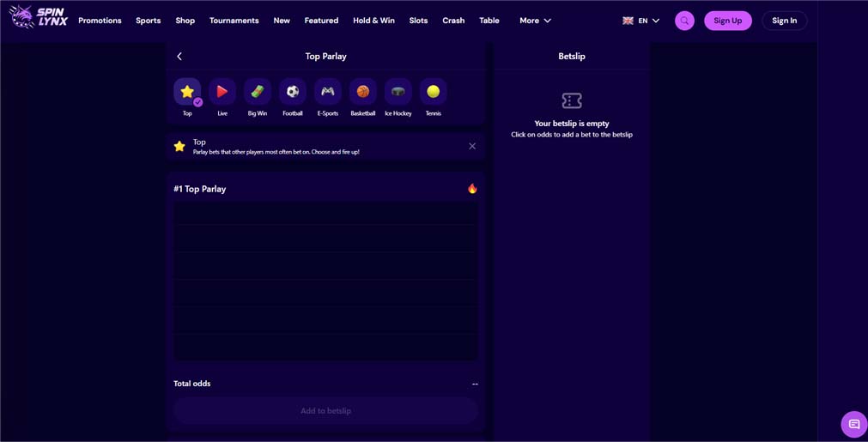Click the Total odds label

click(x=192, y=384)
